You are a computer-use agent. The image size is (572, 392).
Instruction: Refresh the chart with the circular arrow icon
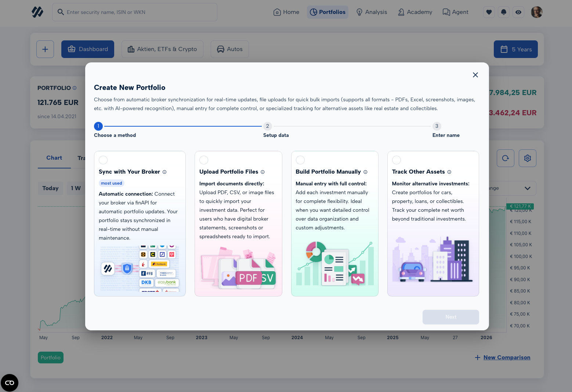[505, 158]
